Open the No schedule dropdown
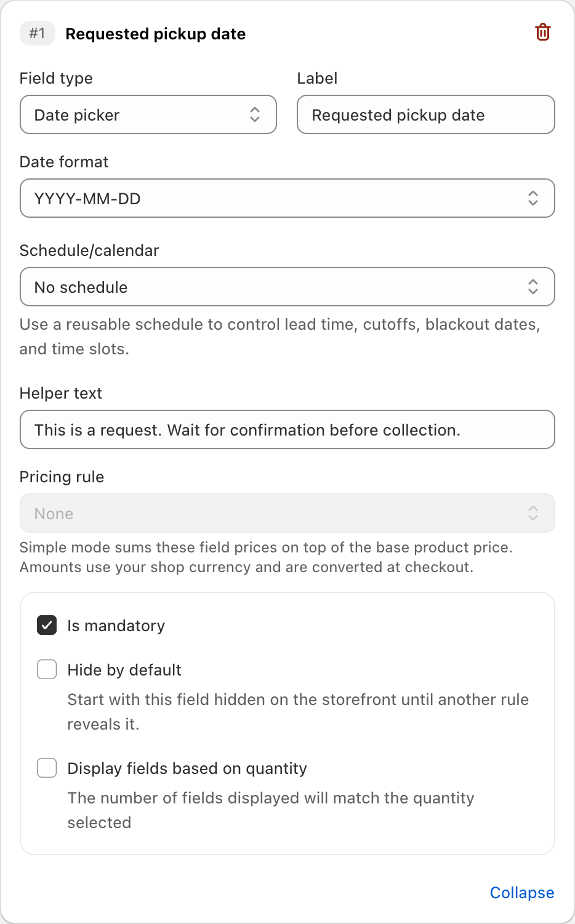The width and height of the screenshot is (575, 924). click(x=287, y=287)
